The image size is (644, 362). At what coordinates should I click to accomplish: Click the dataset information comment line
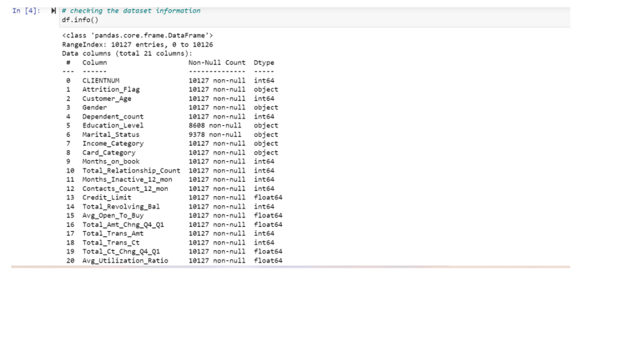[135, 11]
